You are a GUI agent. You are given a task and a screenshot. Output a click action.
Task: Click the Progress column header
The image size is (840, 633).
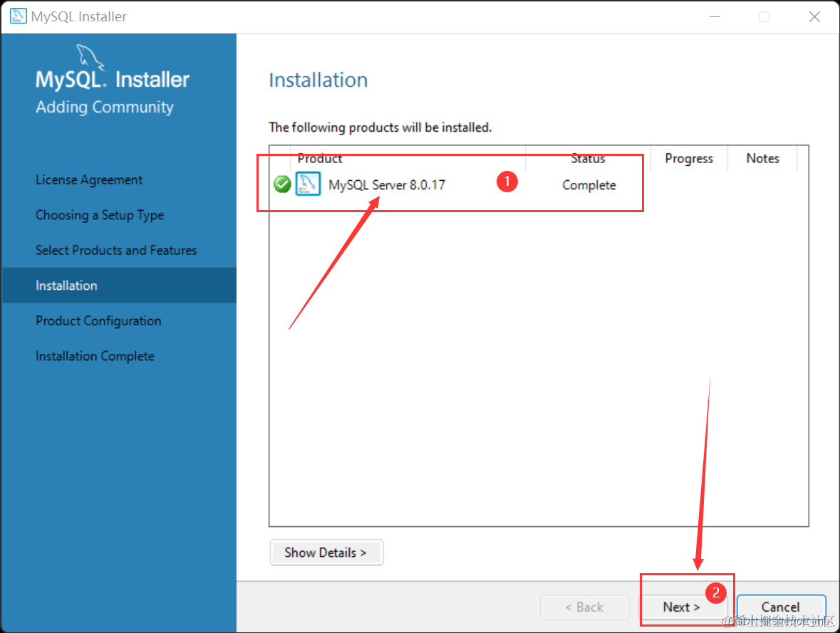689,159
